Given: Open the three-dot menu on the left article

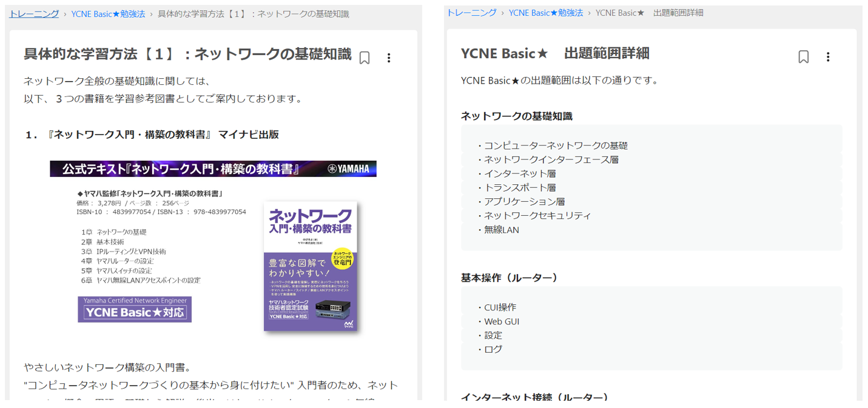Looking at the screenshot, I should [389, 58].
